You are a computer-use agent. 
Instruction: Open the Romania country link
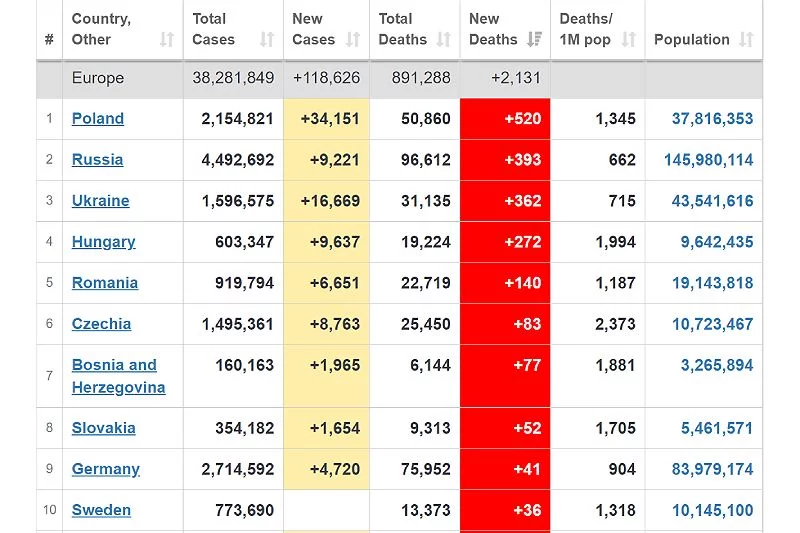tap(105, 283)
